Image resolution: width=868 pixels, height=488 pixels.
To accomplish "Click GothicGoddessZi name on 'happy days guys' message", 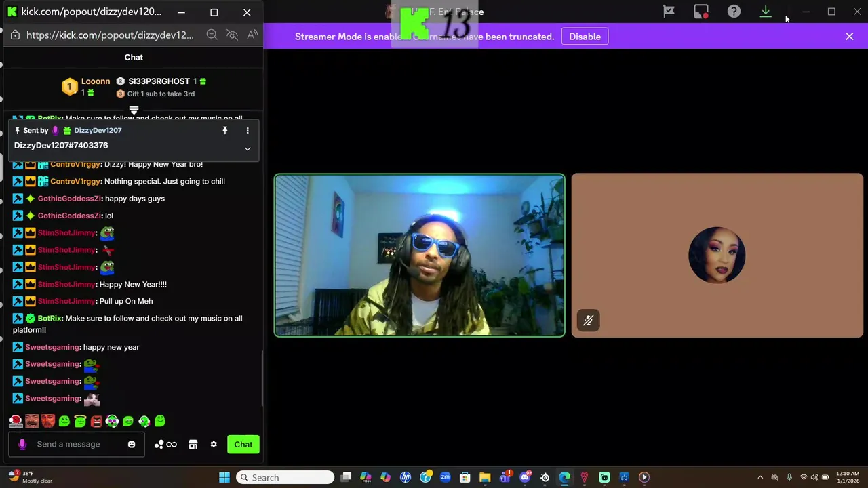I will point(69,198).
